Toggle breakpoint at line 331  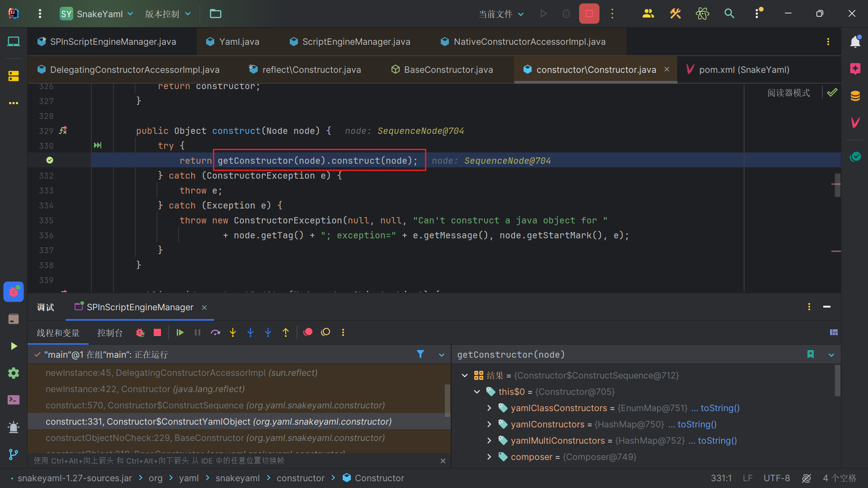pos(50,160)
